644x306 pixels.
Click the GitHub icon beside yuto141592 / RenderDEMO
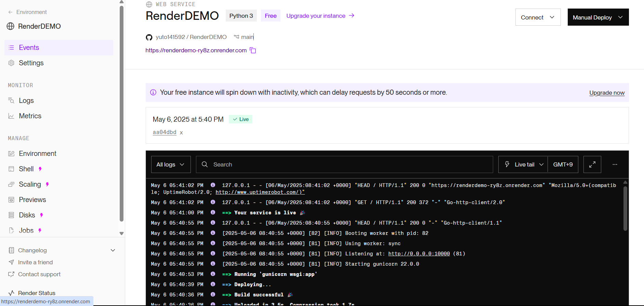pyautogui.click(x=149, y=37)
